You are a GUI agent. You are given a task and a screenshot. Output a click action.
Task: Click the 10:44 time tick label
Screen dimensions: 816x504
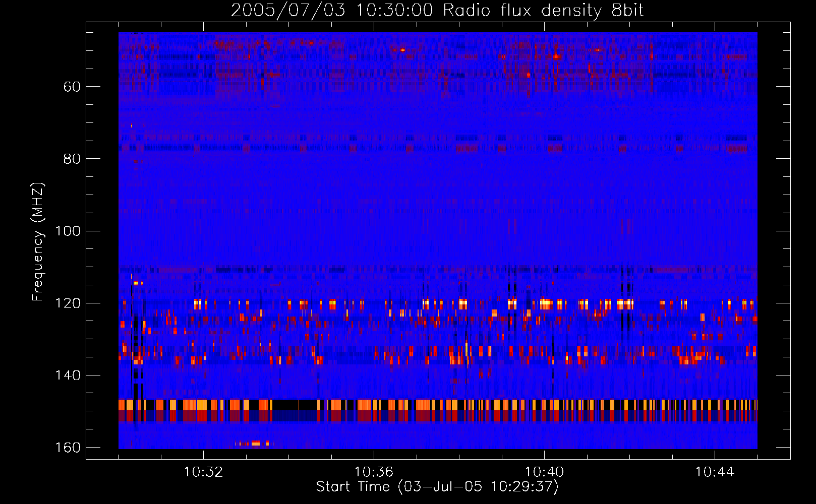pyautogui.click(x=715, y=472)
